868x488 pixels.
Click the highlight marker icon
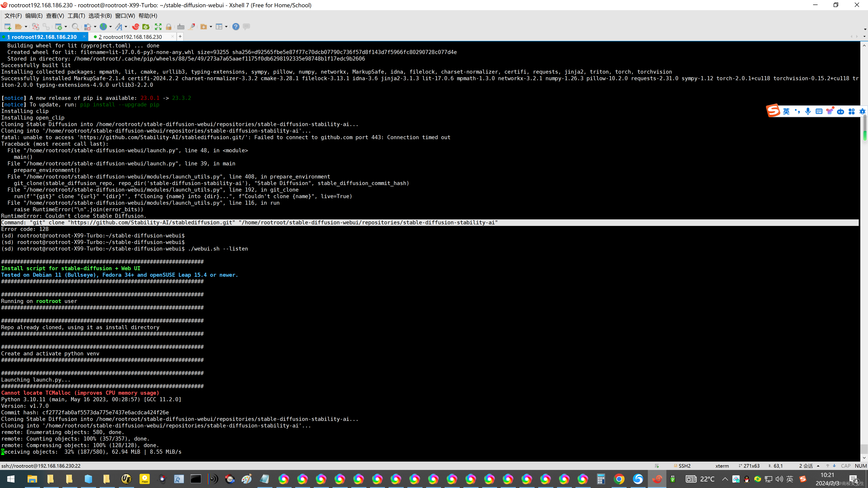192,27
